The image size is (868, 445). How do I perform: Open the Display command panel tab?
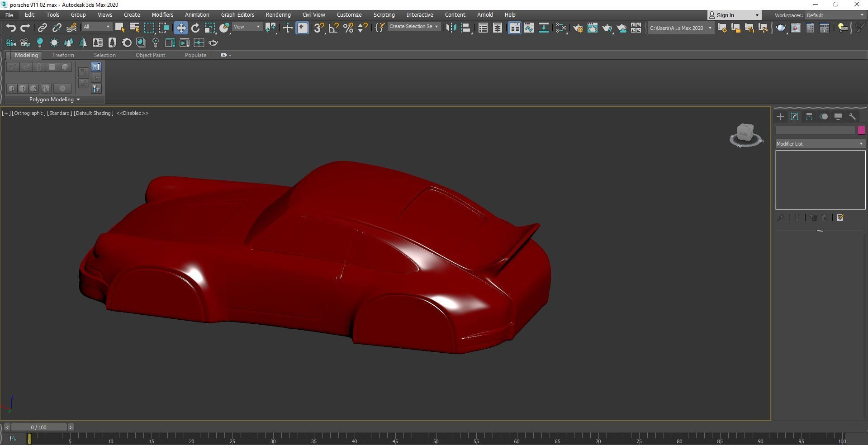pyautogui.click(x=838, y=117)
